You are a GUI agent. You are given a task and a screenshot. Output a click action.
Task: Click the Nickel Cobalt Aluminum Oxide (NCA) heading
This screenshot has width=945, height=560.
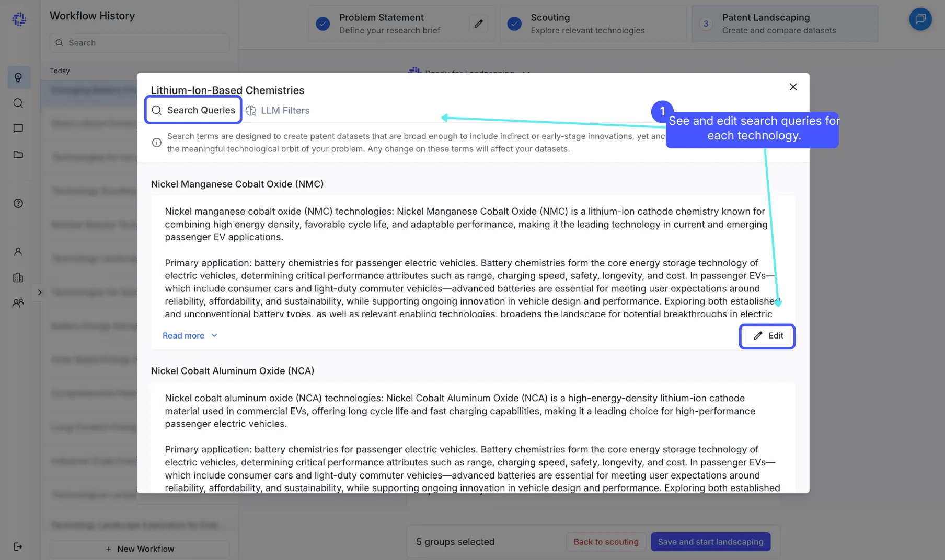233,371
